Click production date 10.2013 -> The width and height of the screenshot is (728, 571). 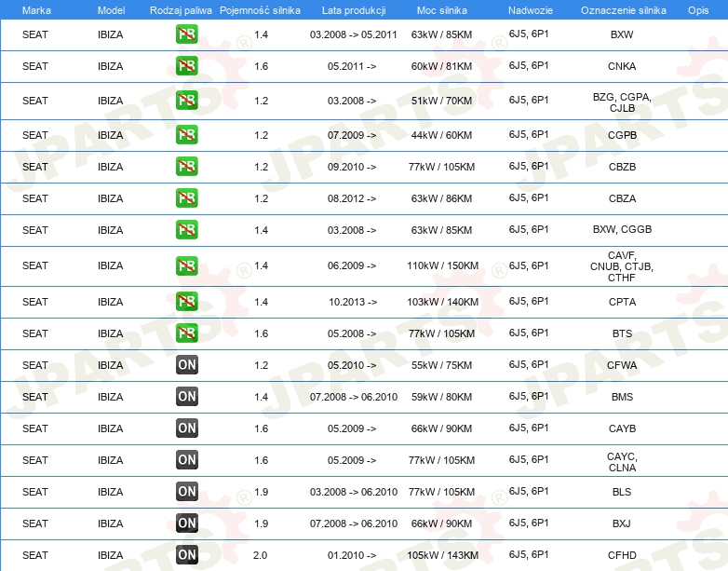click(353, 302)
